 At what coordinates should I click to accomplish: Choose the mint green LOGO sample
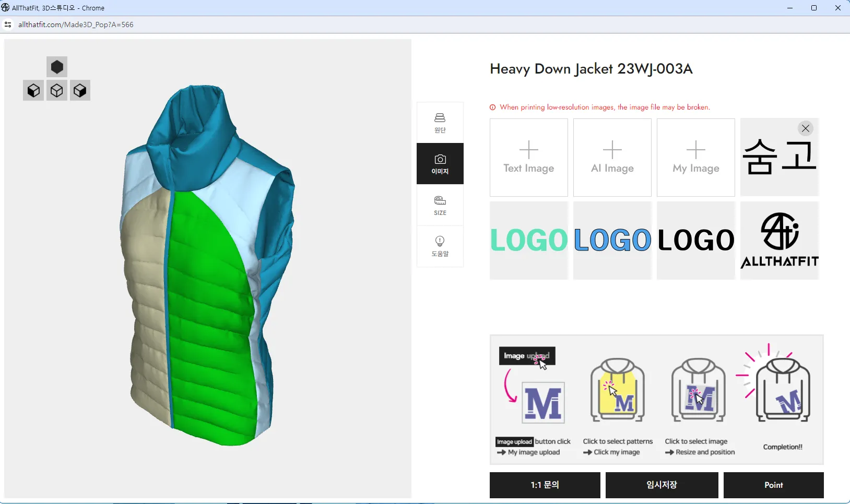[x=528, y=241]
